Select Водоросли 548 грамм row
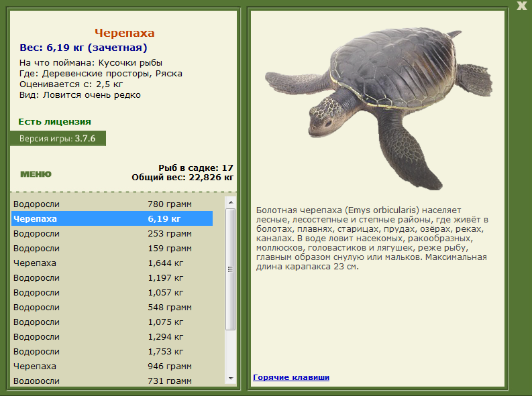 pos(112,308)
